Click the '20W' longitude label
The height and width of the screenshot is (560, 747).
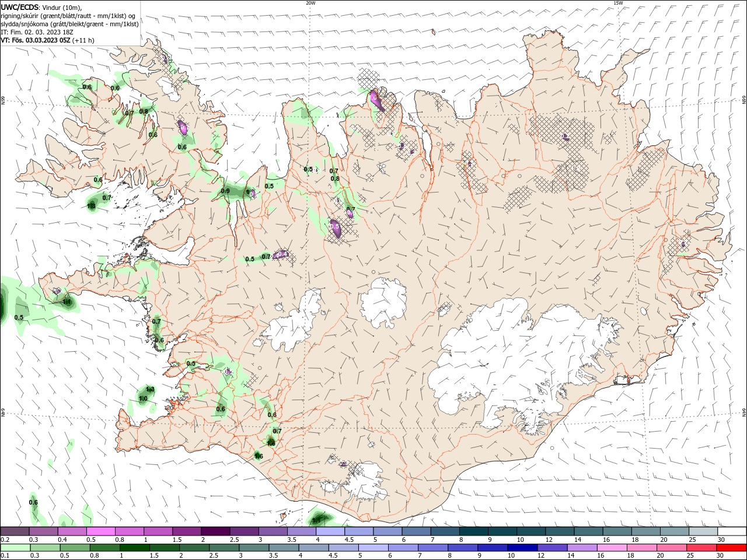pyautogui.click(x=310, y=3)
